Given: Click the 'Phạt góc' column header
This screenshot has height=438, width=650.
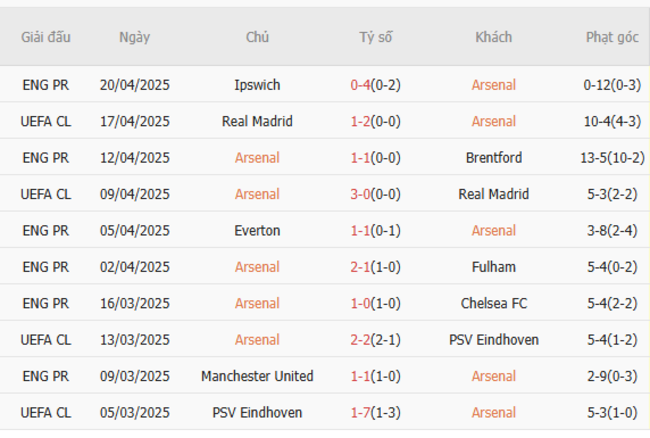Looking at the screenshot, I should coord(612,38).
